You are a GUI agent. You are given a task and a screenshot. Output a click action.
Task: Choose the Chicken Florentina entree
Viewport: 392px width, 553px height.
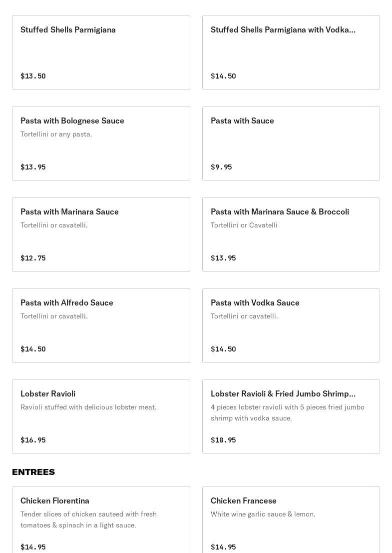101,520
